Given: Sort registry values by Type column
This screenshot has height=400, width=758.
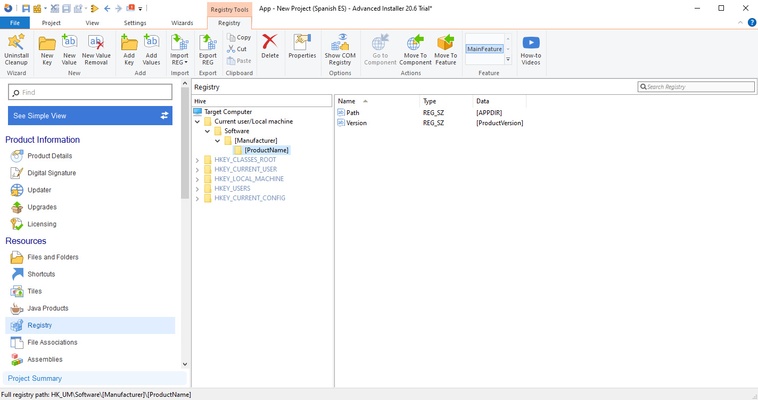Looking at the screenshot, I should tap(446, 101).
